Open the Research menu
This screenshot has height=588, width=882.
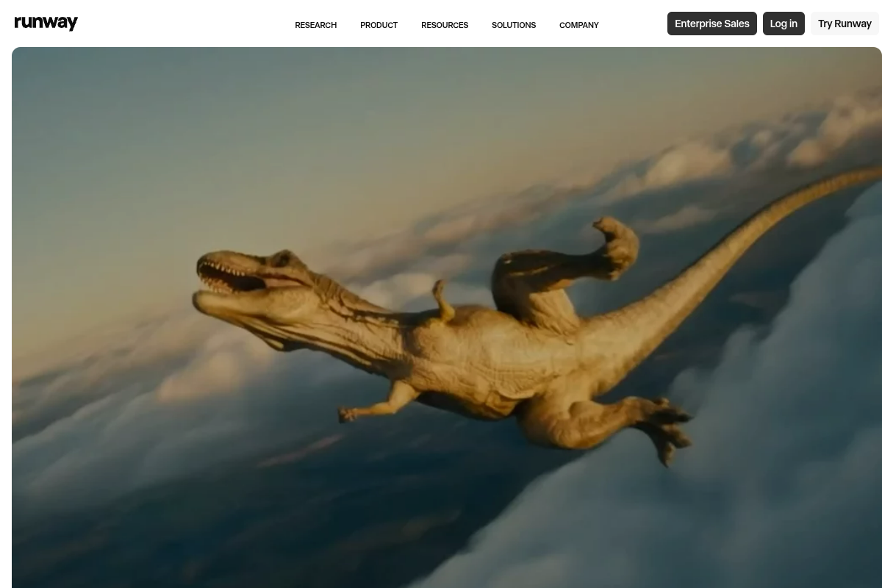coord(315,25)
